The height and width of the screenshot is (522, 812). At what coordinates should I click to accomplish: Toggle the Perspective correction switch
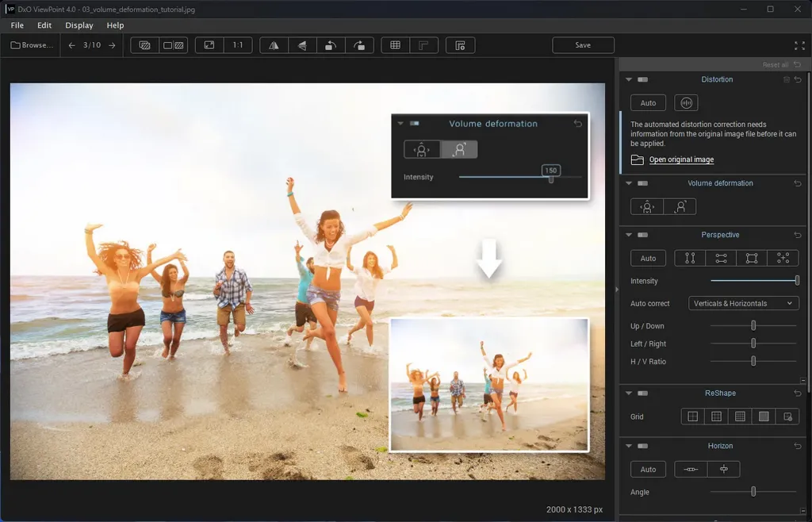click(x=642, y=235)
